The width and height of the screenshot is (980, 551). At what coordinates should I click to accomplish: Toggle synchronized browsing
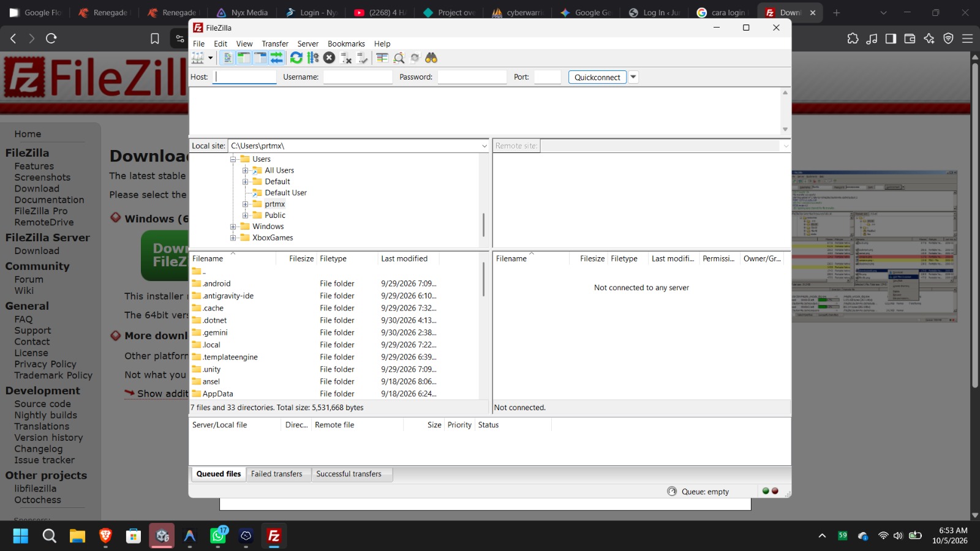pyautogui.click(x=415, y=58)
